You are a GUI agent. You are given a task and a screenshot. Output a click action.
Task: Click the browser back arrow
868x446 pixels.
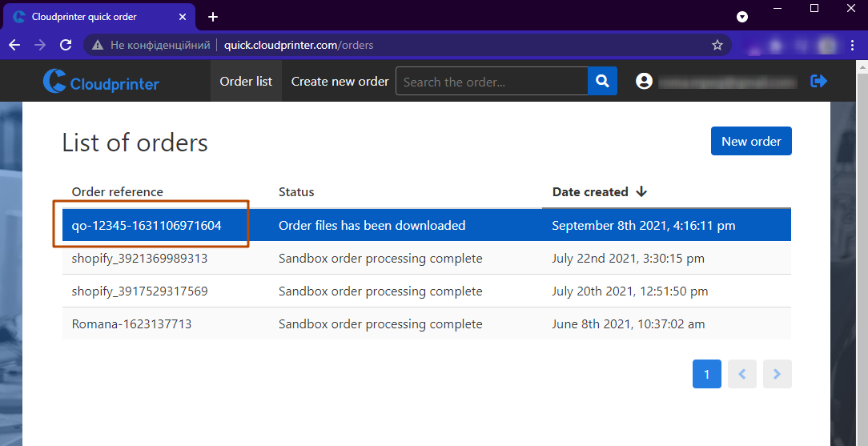click(14, 45)
